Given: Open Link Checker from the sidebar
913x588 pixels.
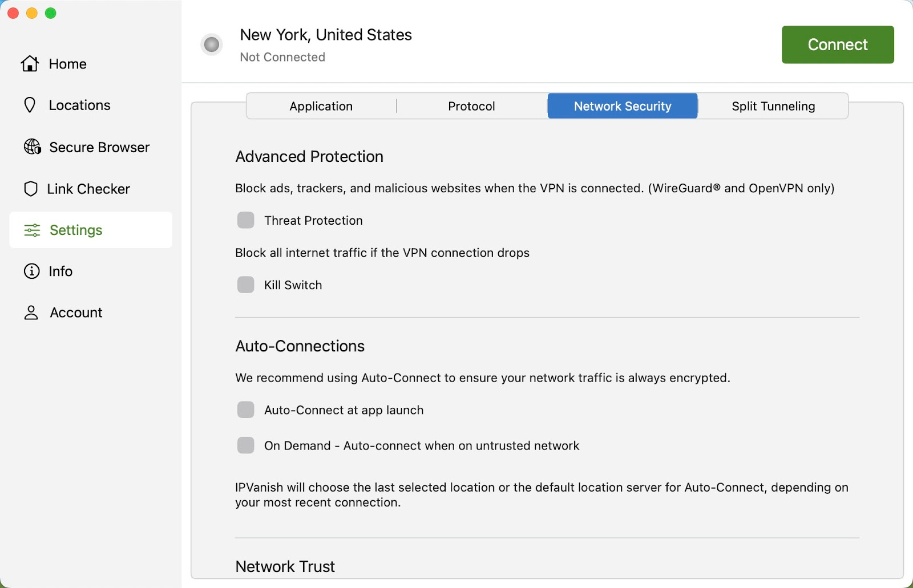Looking at the screenshot, I should [91, 189].
